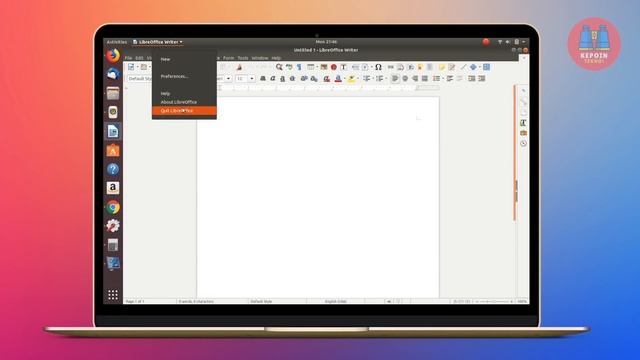Apply strikethrough formatting

pos(292,78)
